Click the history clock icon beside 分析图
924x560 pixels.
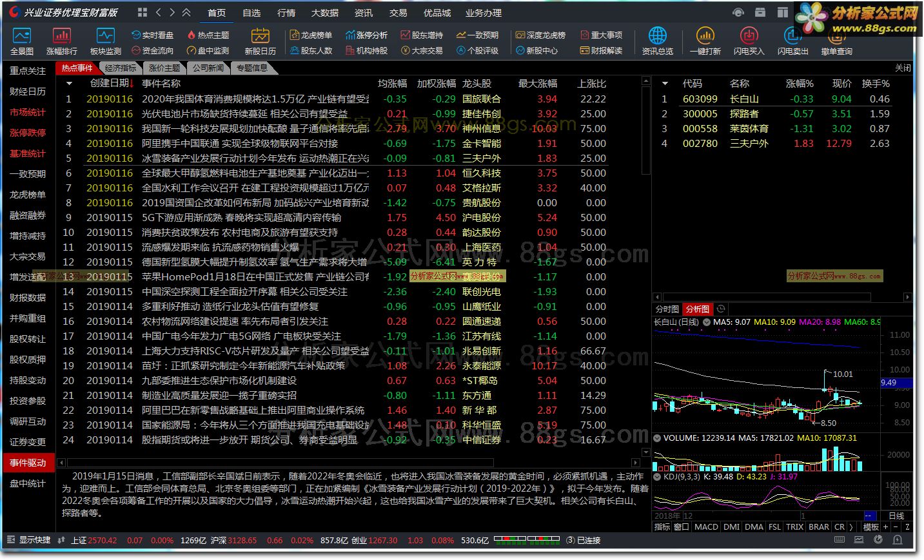tap(721, 309)
